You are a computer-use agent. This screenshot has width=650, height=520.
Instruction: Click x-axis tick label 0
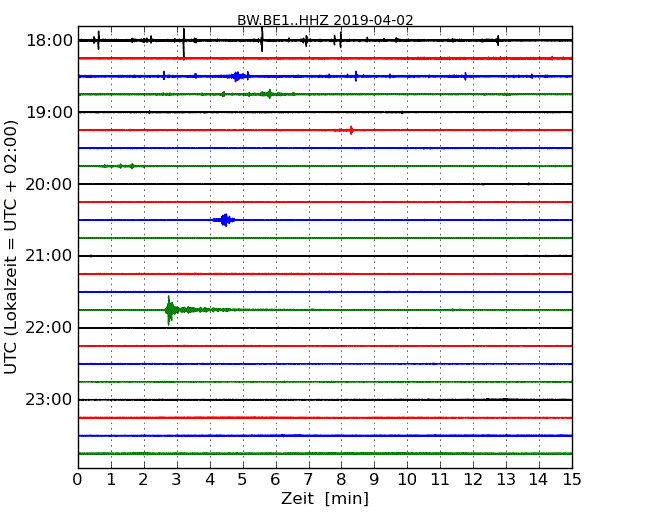pyautogui.click(x=78, y=480)
